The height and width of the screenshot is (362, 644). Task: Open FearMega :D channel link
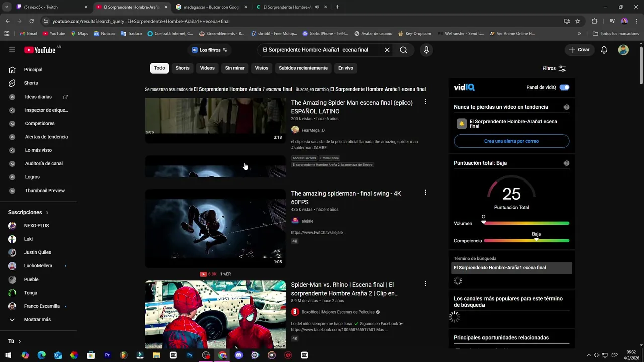tap(313, 130)
